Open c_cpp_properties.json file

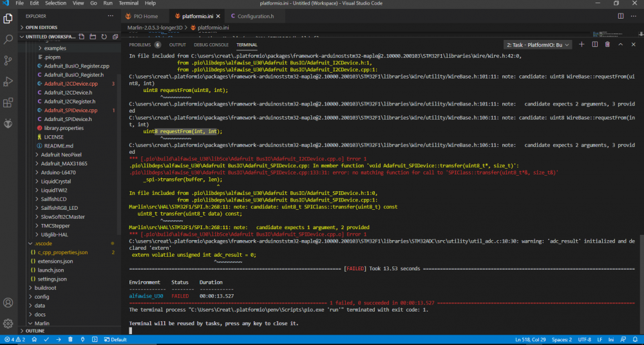tap(62, 252)
